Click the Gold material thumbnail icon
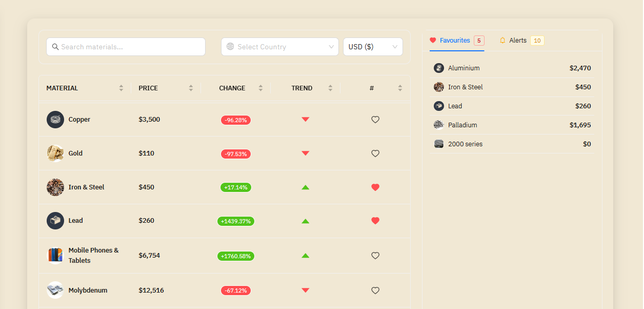This screenshot has height=309, width=644. pyautogui.click(x=55, y=153)
